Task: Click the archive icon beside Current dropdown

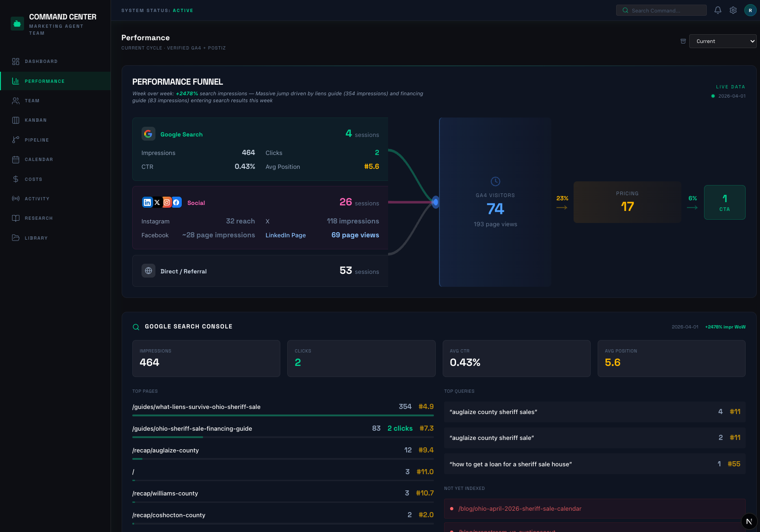Action: pyautogui.click(x=683, y=41)
